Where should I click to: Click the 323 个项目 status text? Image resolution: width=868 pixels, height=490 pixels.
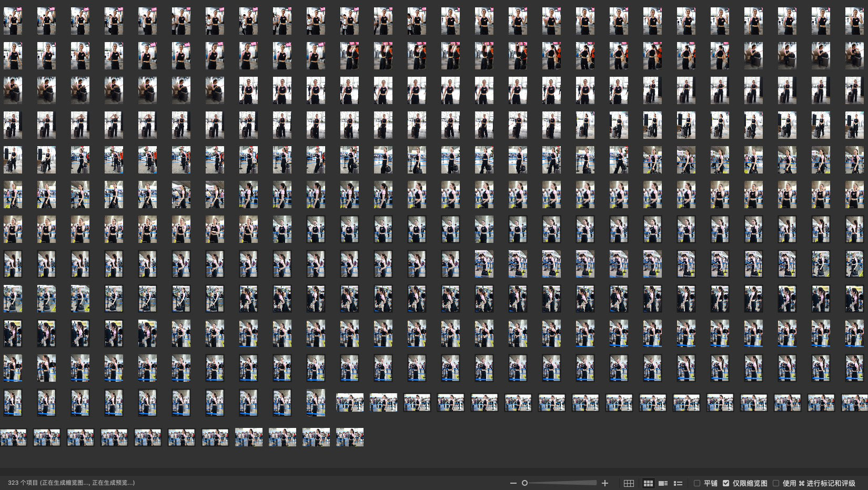tap(71, 483)
